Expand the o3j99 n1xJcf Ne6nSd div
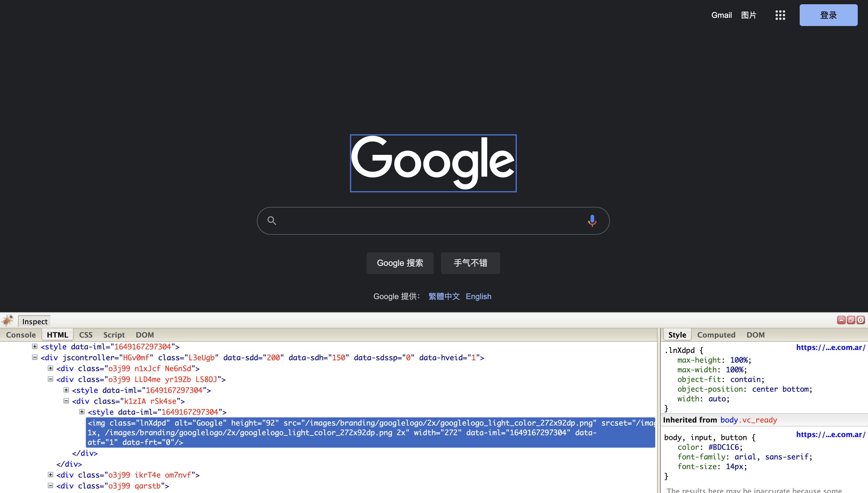This screenshot has height=493, width=868. point(50,368)
